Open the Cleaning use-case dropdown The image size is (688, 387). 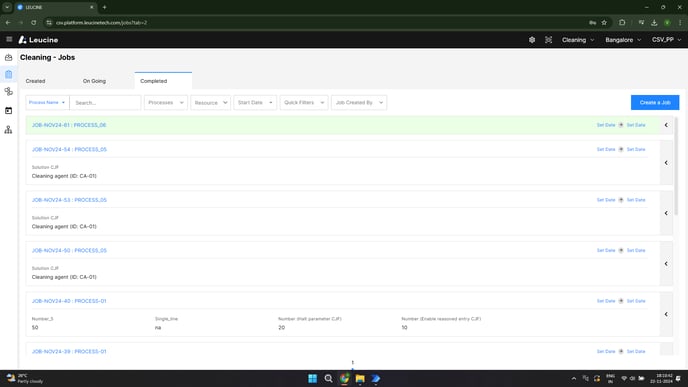click(578, 40)
